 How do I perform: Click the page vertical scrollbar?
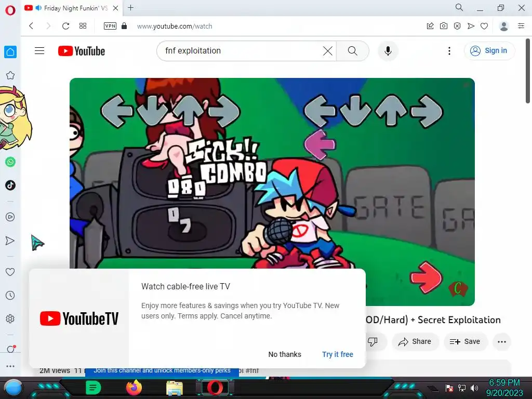(528, 71)
